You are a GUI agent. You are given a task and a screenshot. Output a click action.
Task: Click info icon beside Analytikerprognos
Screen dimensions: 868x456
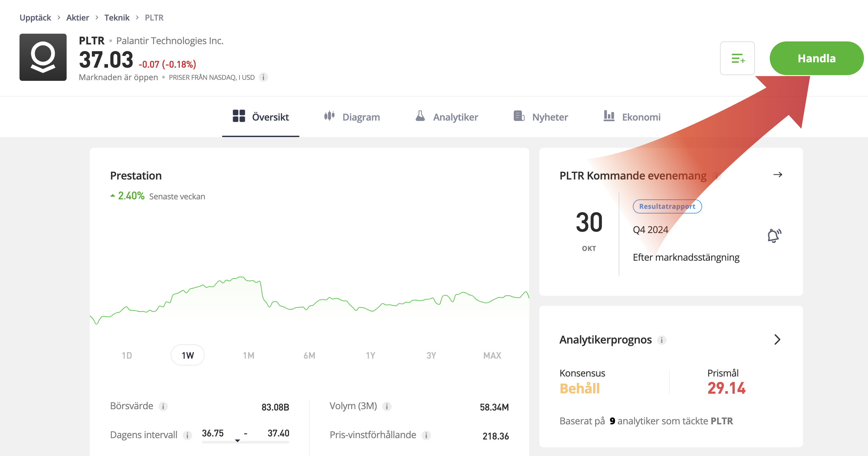pyautogui.click(x=661, y=340)
